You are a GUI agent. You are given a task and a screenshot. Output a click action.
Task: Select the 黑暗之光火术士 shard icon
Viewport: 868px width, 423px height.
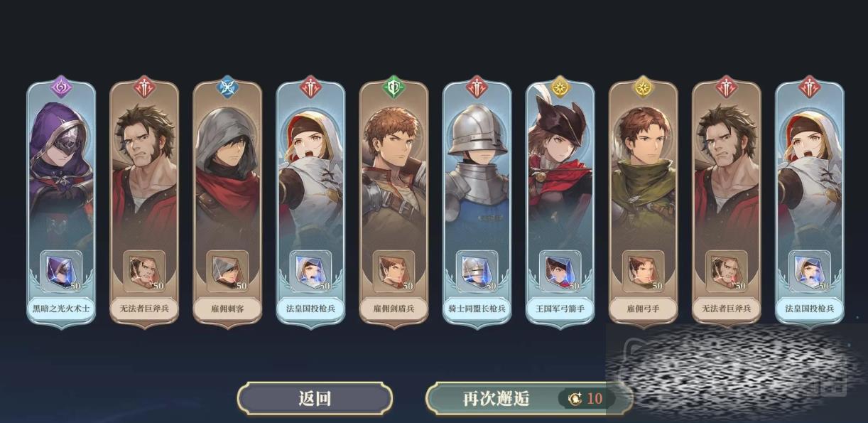coord(61,272)
